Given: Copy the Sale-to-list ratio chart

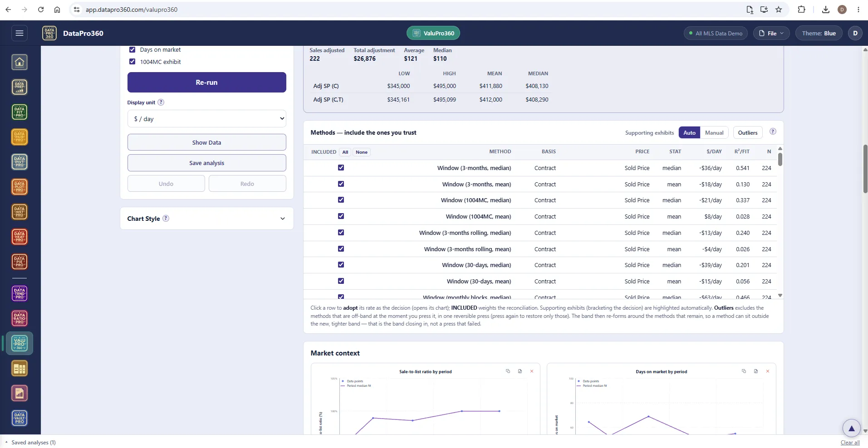Looking at the screenshot, I should (x=508, y=371).
